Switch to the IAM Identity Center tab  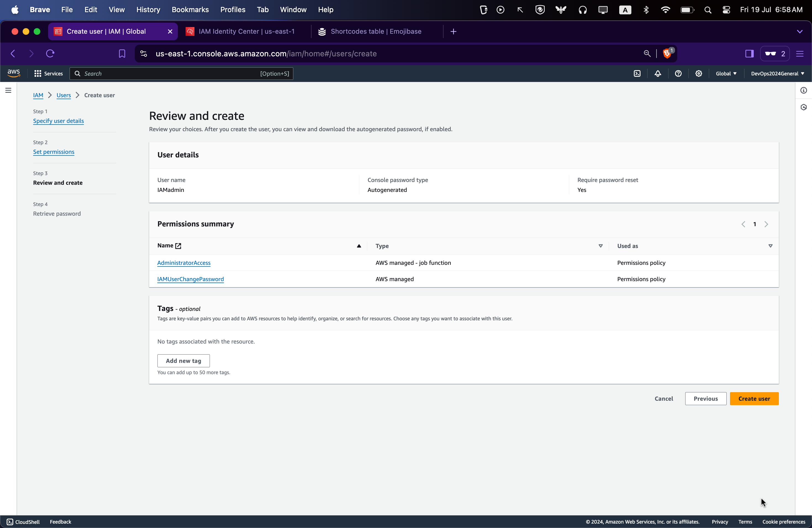[x=246, y=31]
